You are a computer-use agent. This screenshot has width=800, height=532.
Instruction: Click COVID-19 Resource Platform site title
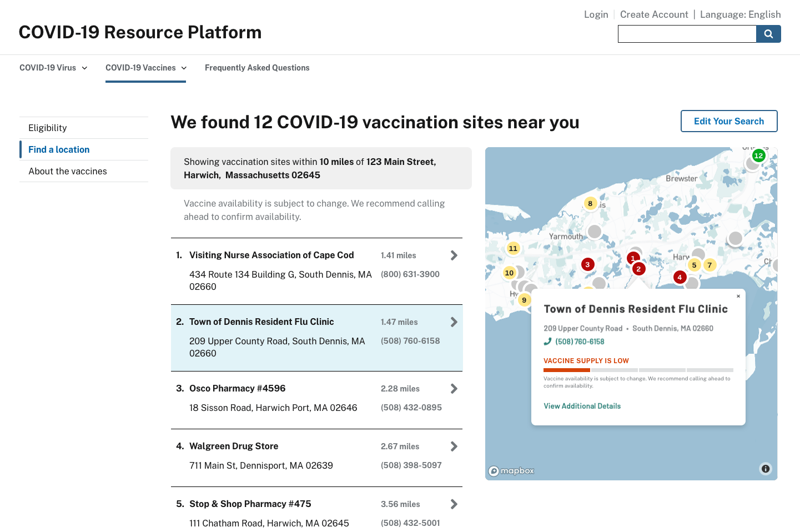(x=140, y=32)
